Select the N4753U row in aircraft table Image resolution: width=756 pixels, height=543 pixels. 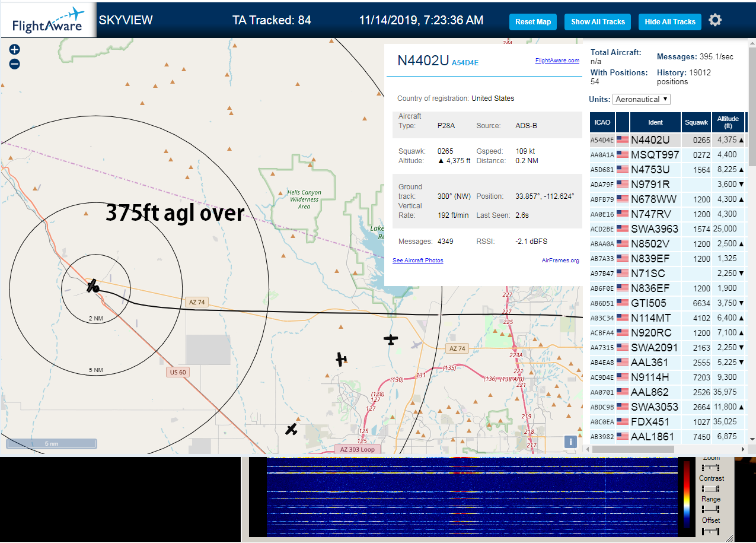(x=668, y=170)
